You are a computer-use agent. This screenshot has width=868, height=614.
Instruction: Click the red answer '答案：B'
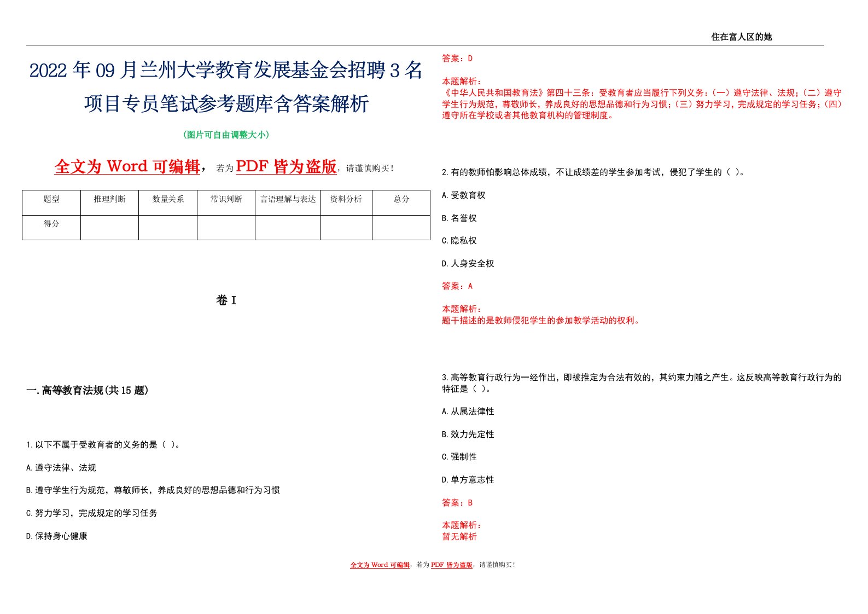[x=457, y=503]
